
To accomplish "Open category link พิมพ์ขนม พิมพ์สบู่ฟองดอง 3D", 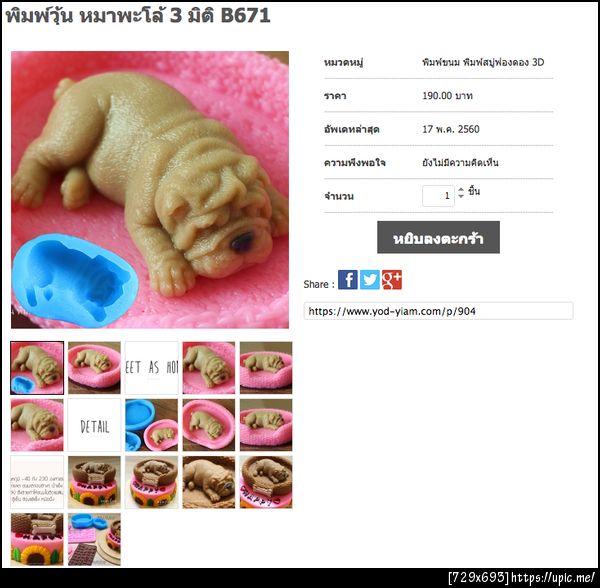I will tap(483, 62).
